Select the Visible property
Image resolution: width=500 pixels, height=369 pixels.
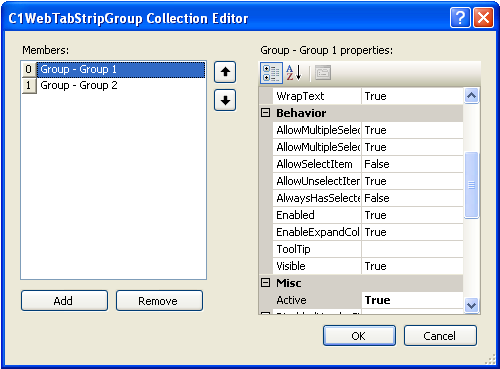(x=317, y=266)
